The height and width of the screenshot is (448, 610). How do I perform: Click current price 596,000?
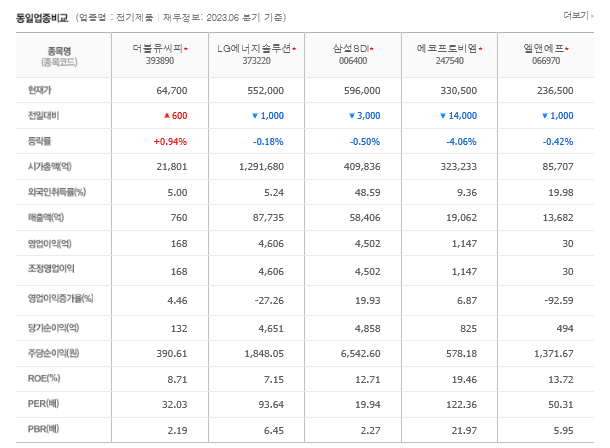pyautogui.click(x=362, y=91)
